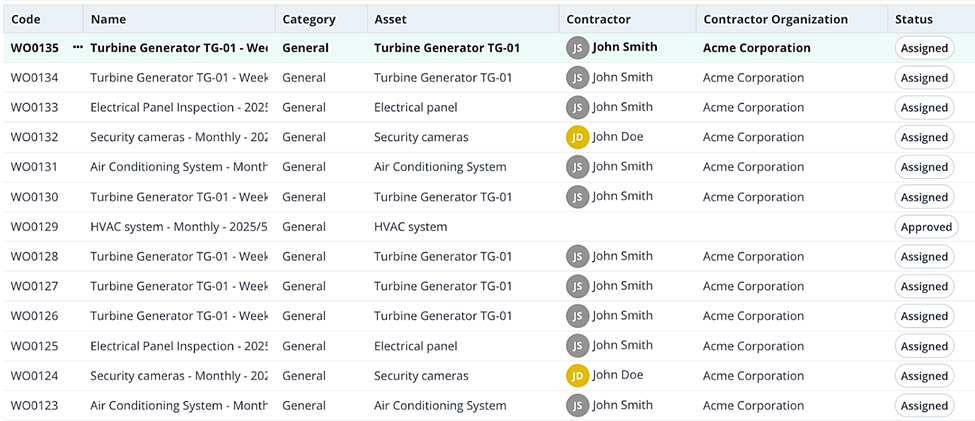This screenshot has width=975, height=421.
Task: Open work order WO0129
Action: point(34,227)
